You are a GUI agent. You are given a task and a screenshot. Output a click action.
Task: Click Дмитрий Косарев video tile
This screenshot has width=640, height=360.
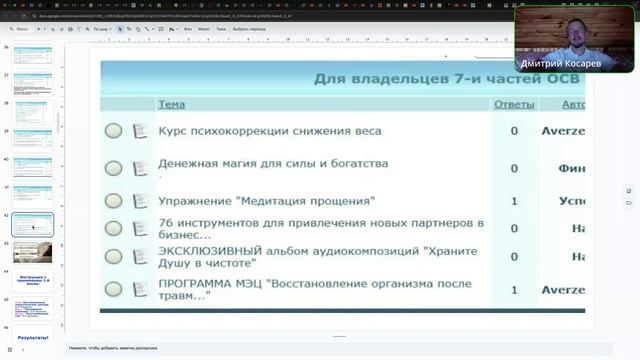coord(574,39)
